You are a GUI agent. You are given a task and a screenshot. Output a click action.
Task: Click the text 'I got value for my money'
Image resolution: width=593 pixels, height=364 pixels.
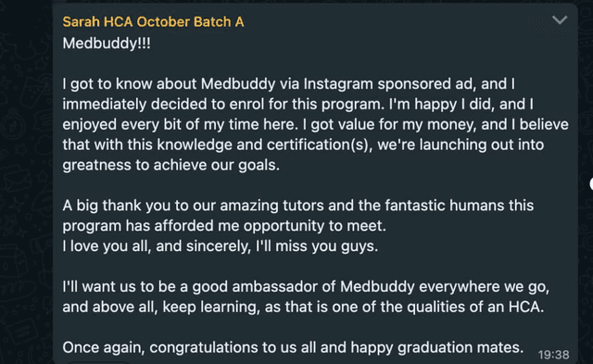pyautogui.click(x=389, y=125)
